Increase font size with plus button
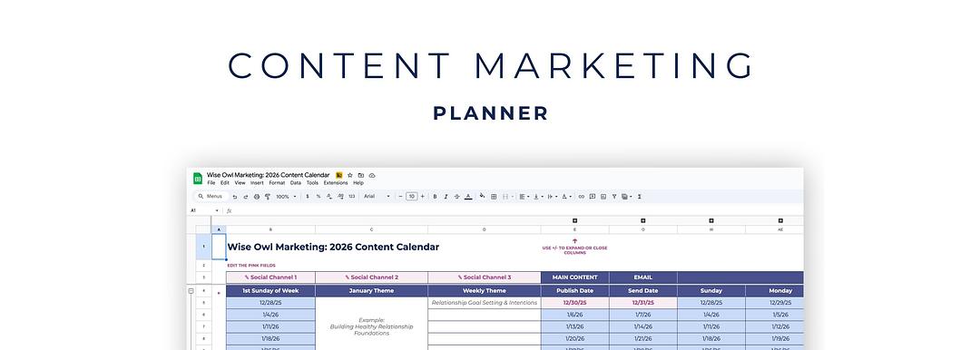This screenshot has width=980, height=350. 423,196
